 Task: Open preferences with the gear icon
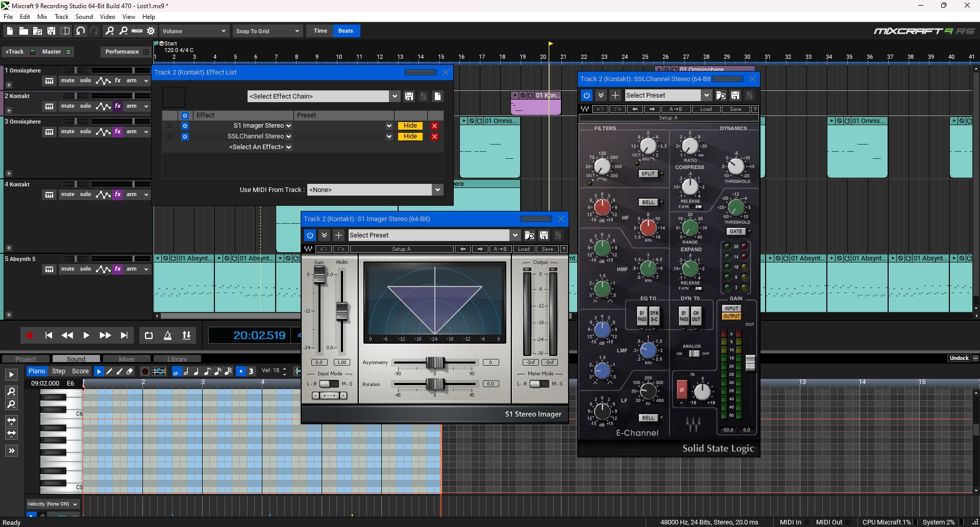click(x=151, y=31)
